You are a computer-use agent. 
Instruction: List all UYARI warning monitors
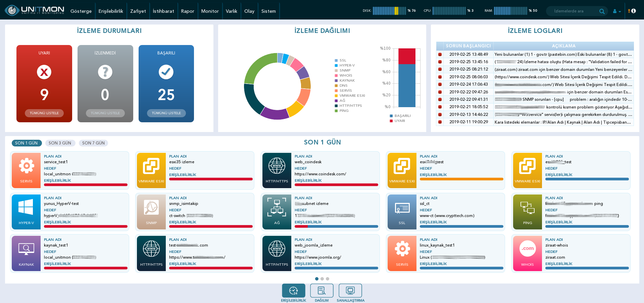[44, 113]
